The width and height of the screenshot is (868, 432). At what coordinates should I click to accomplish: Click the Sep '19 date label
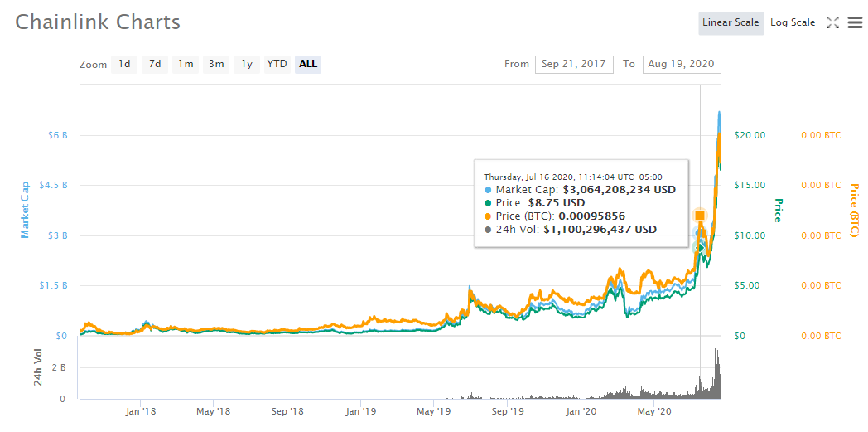coord(508,411)
